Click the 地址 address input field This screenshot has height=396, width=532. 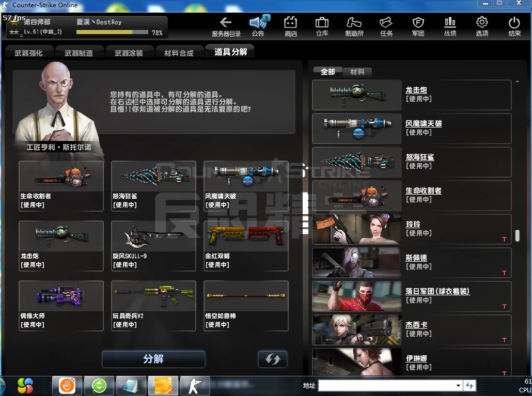coord(387,386)
